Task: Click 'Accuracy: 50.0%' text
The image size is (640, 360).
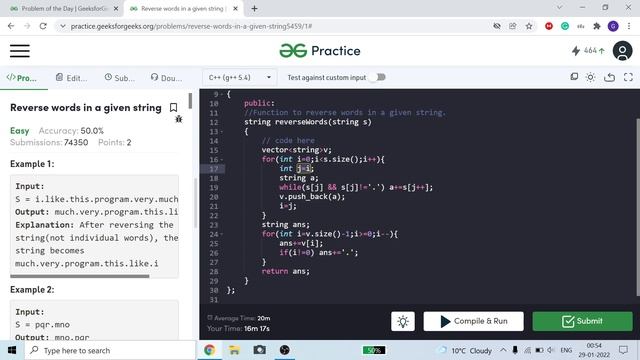Action: tap(71, 131)
